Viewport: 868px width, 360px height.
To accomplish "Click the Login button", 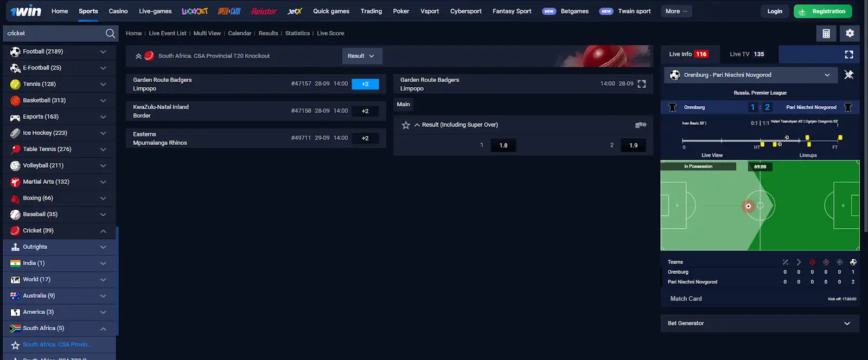I will coord(775,11).
